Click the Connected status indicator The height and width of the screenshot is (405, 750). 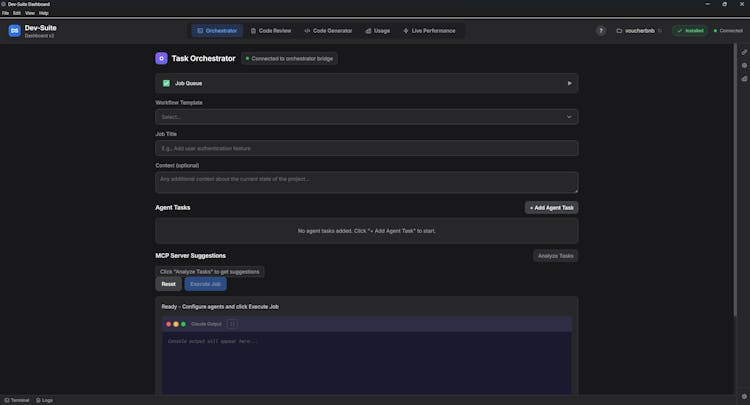pos(728,31)
